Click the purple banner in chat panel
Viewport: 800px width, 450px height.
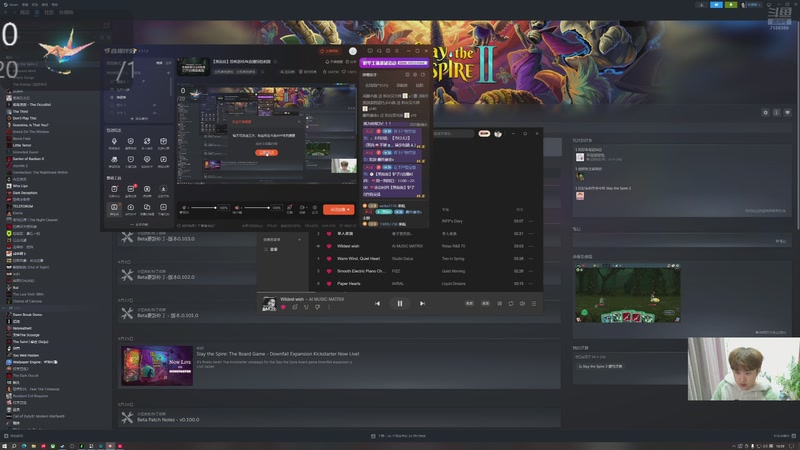coord(394,63)
